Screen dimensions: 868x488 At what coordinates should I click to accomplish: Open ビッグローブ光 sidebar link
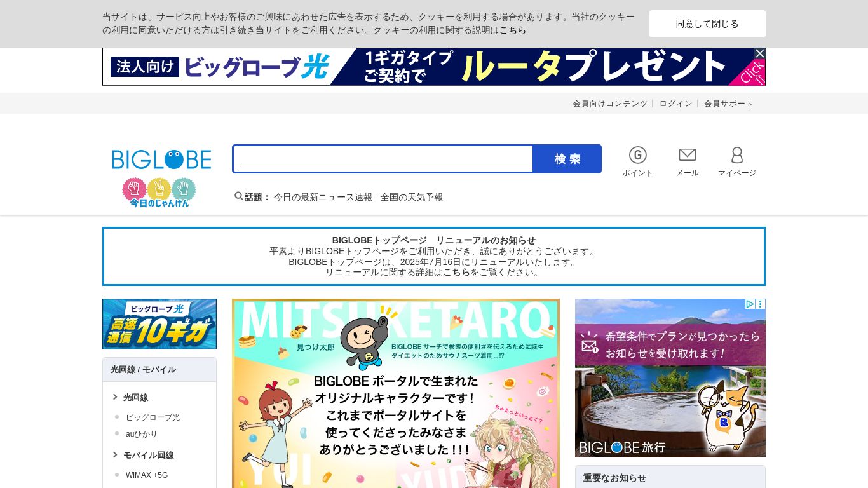pyautogui.click(x=153, y=417)
